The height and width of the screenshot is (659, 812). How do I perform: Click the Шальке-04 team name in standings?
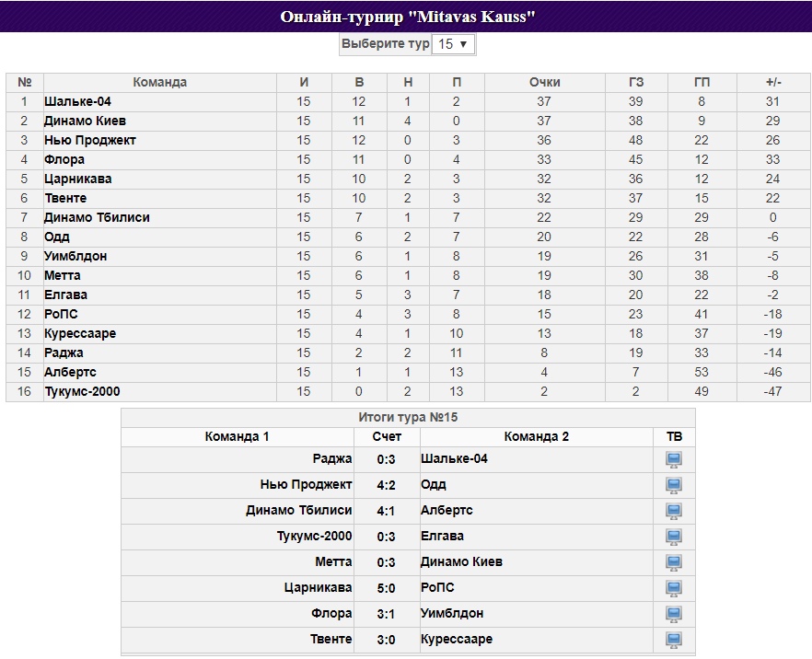point(77,101)
